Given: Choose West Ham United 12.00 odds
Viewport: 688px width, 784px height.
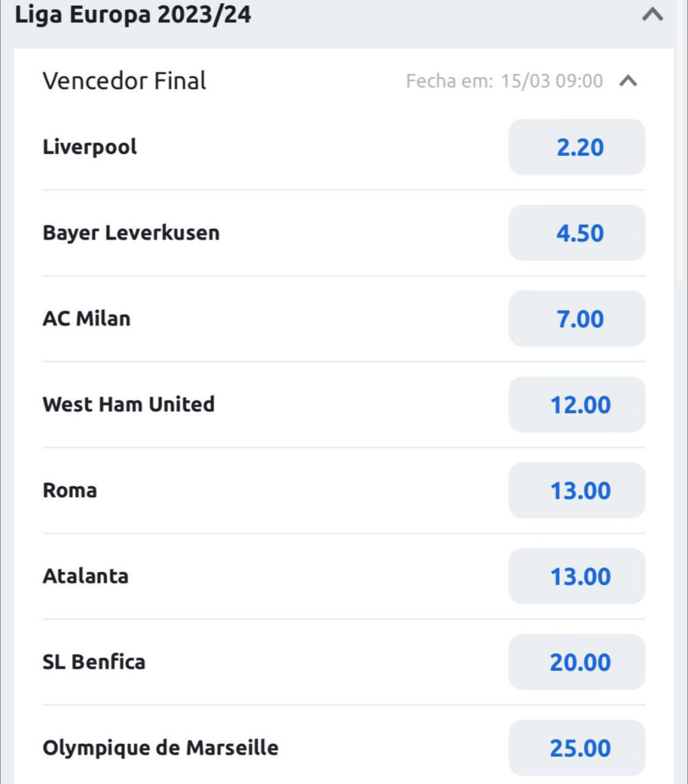Looking at the screenshot, I should click(x=577, y=404).
